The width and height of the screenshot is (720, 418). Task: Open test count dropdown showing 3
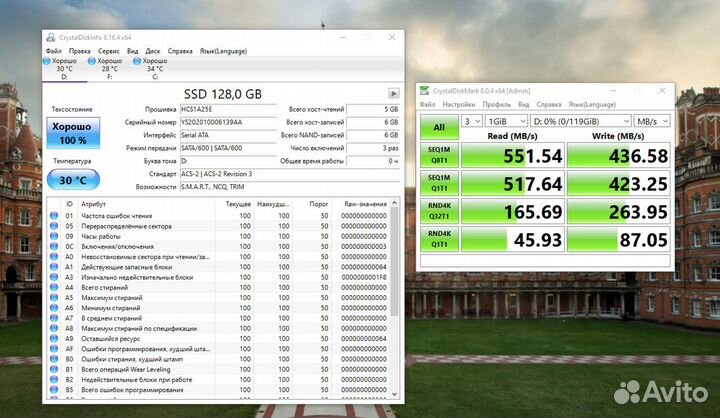pos(471,121)
